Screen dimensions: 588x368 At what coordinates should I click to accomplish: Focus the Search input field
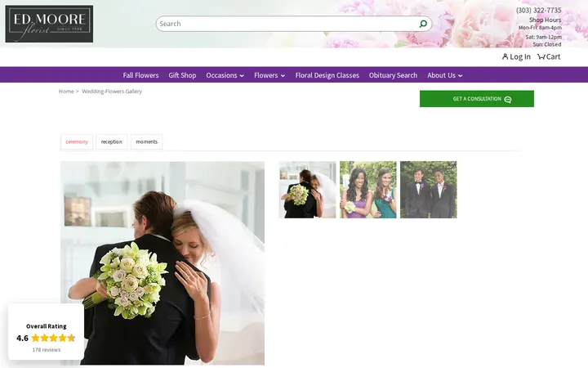[x=294, y=24]
